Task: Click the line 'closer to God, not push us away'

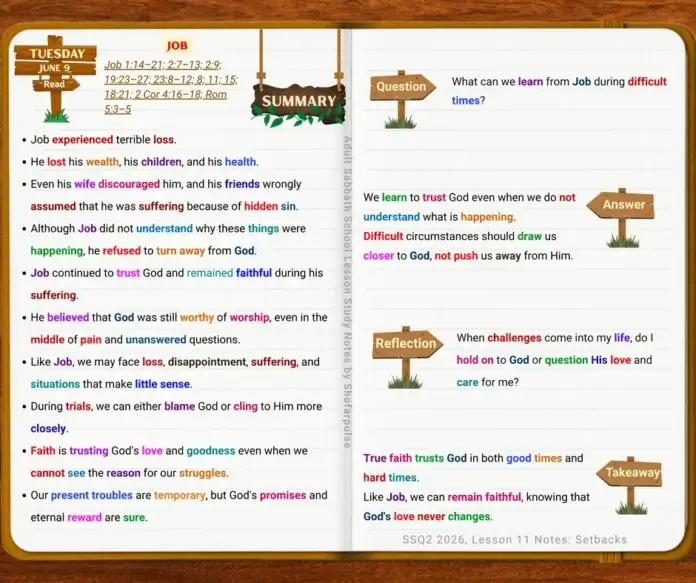Action: pyautogui.click(x=468, y=256)
